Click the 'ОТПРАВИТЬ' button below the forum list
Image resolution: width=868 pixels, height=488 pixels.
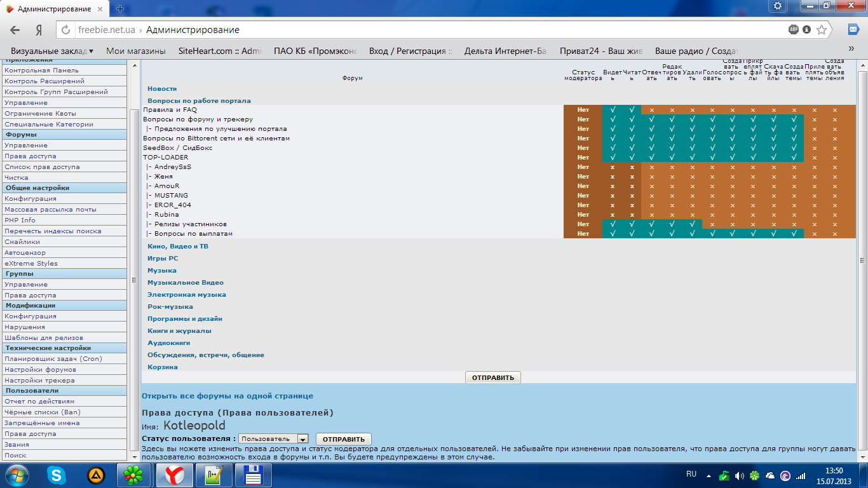pyautogui.click(x=492, y=377)
